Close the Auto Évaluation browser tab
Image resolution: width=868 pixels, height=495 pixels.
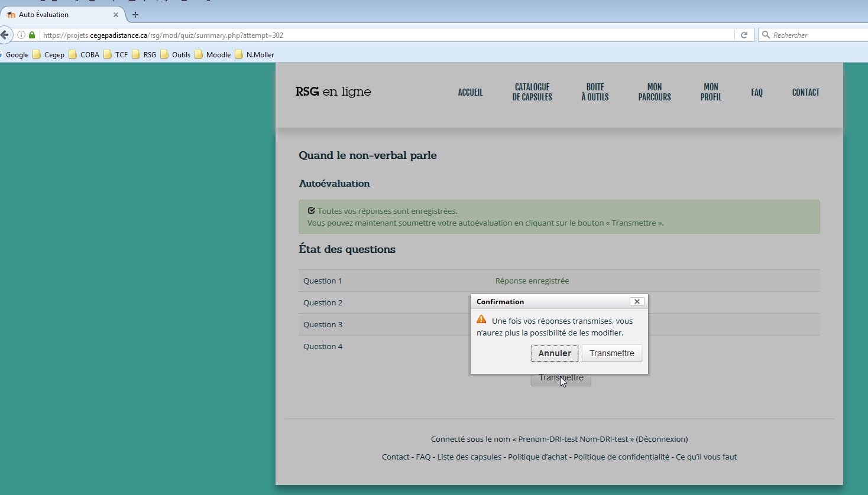(116, 15)
